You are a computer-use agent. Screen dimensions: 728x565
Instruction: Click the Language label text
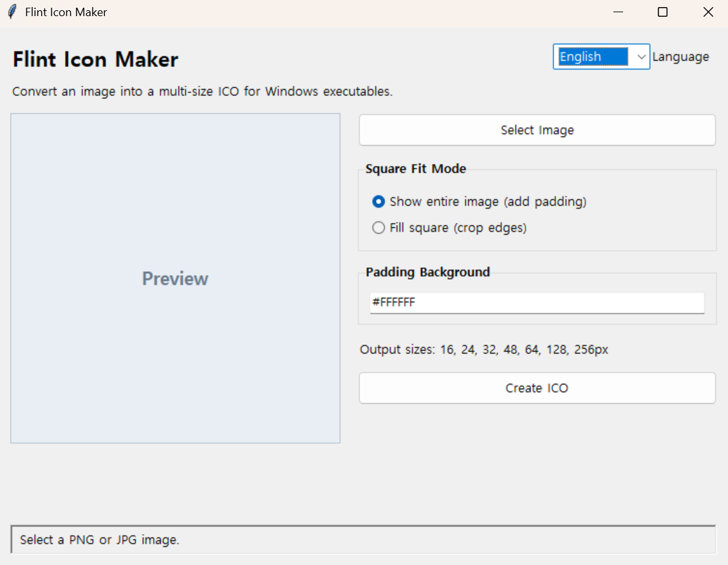coord(680,57)
